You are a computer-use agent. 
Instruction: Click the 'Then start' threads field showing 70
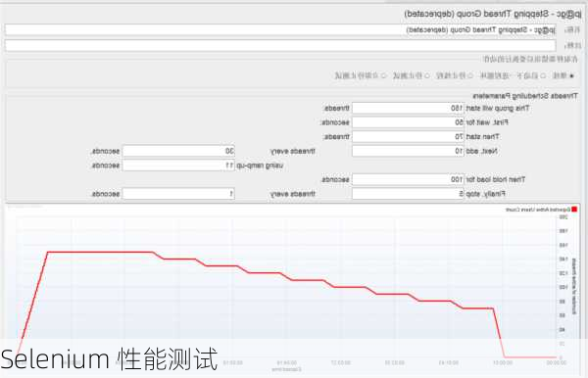point(408,137)
